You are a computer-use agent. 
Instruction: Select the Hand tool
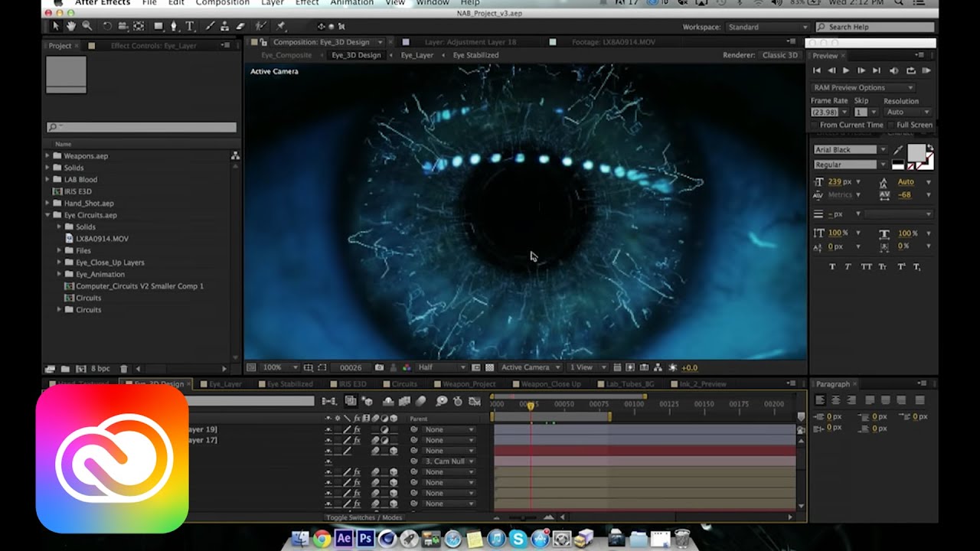pyautogui.click(x=70, y=26)
